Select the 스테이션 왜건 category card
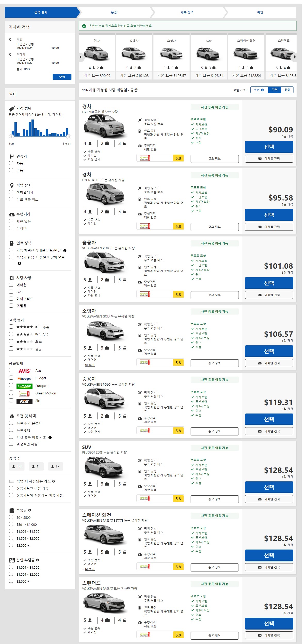 246,56
